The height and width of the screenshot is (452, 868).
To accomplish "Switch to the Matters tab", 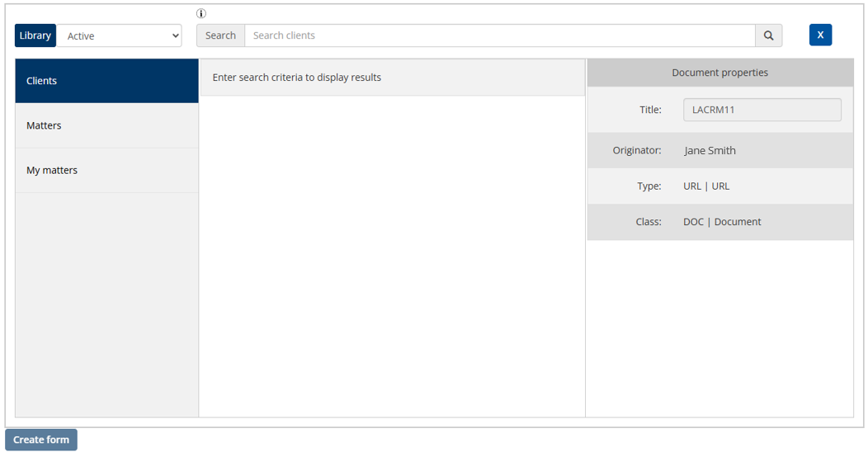I will 106,125.
